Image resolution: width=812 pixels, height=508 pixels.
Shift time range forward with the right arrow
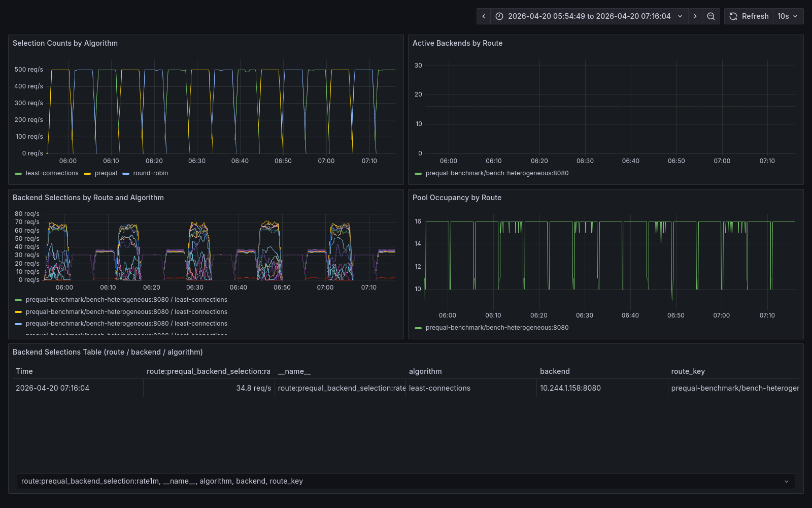pyautogui.click(x=695, y=16)
